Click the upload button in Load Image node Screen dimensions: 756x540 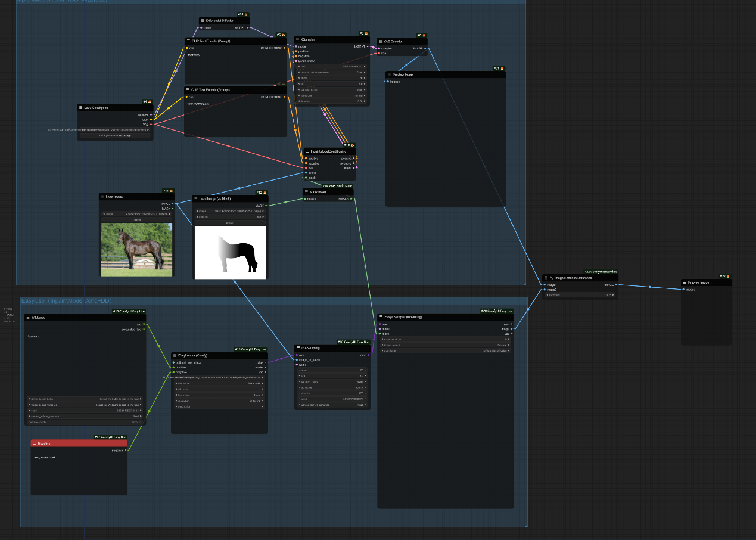(x=137, y=219)
